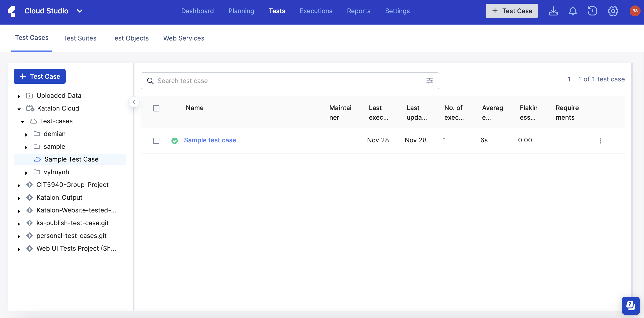The width and height of the screenshot is (644, 318).
Task: Open the settings gear icon
Action: click(x=613, y=11)
